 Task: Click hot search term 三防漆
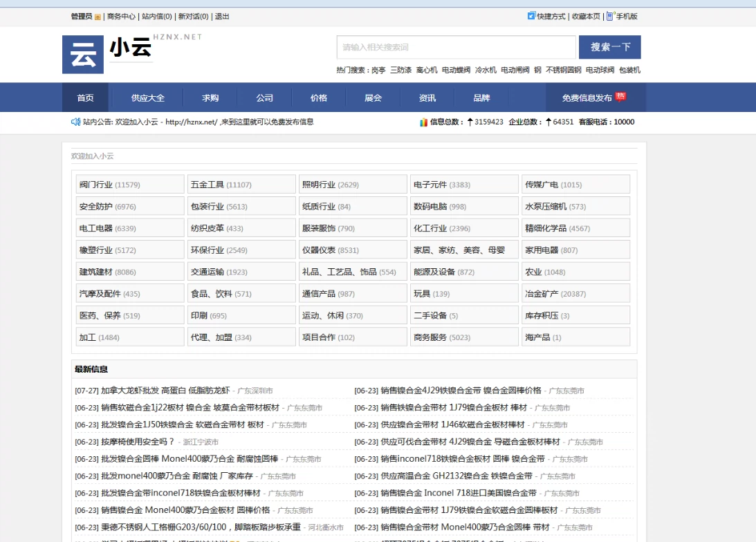coord(400,70)
